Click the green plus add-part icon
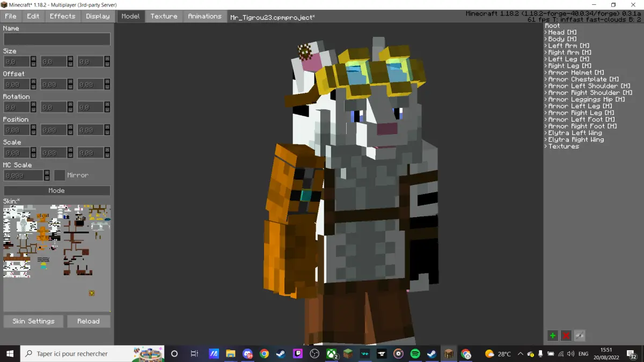This screenshot has height=362, width=644. coord(552,336)
